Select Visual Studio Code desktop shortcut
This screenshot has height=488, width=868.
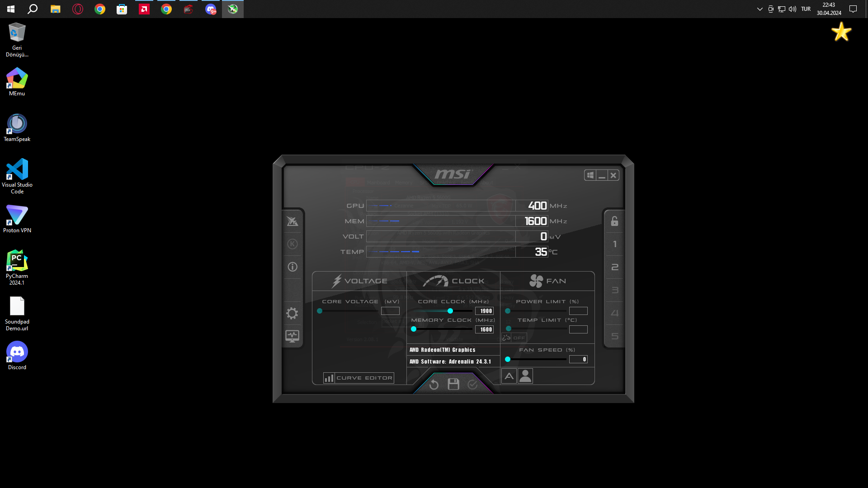click(17, 176)
